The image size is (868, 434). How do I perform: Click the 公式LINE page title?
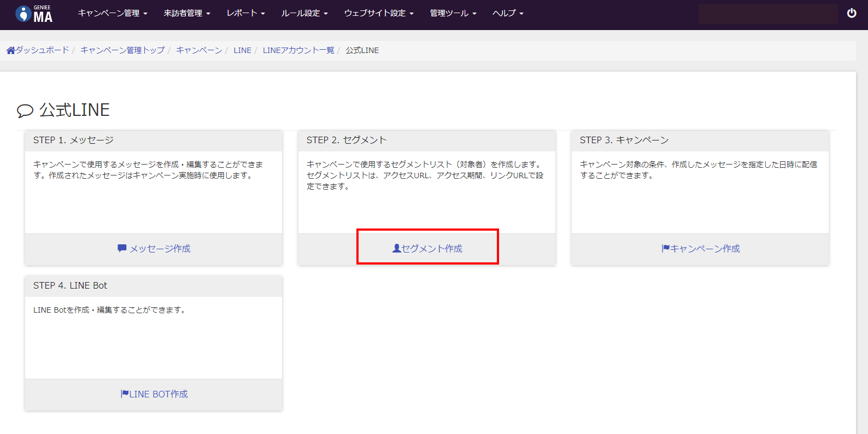74,110
